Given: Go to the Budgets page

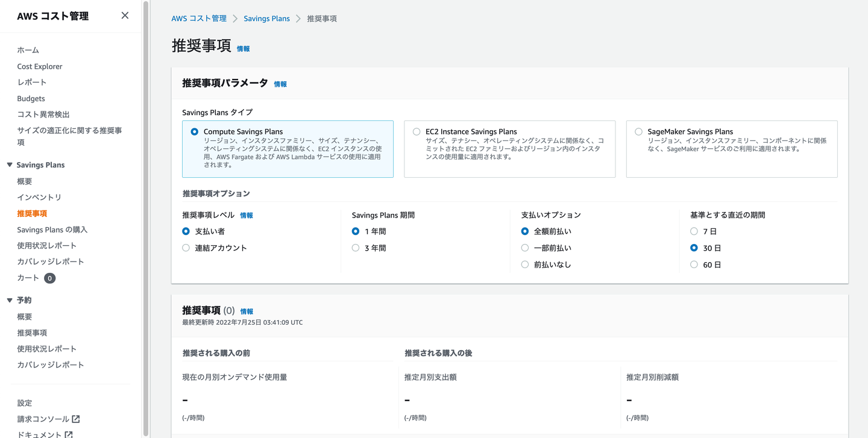Looking at the screenshot, I should pyautogui.click(x=31, y=98).
